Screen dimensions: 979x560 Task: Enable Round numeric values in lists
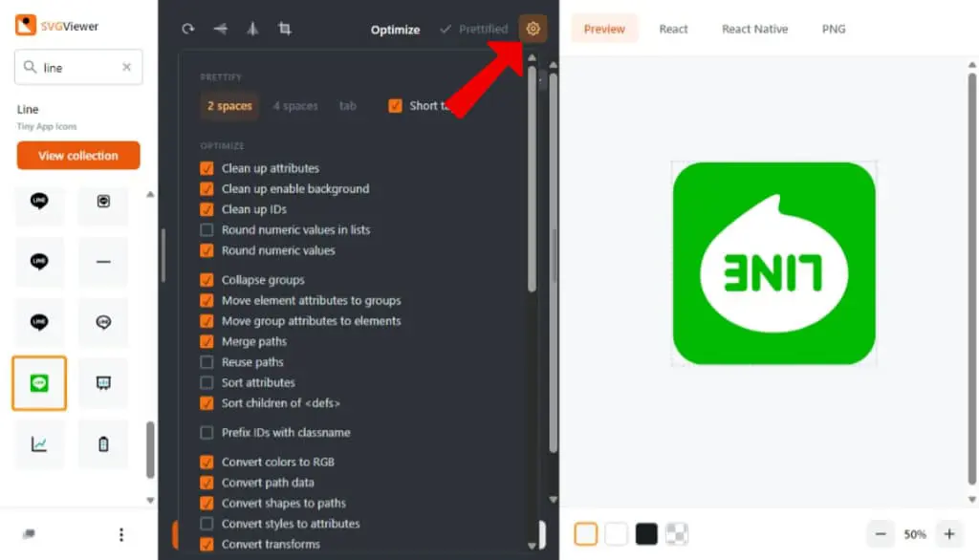[x=207, y=229]
